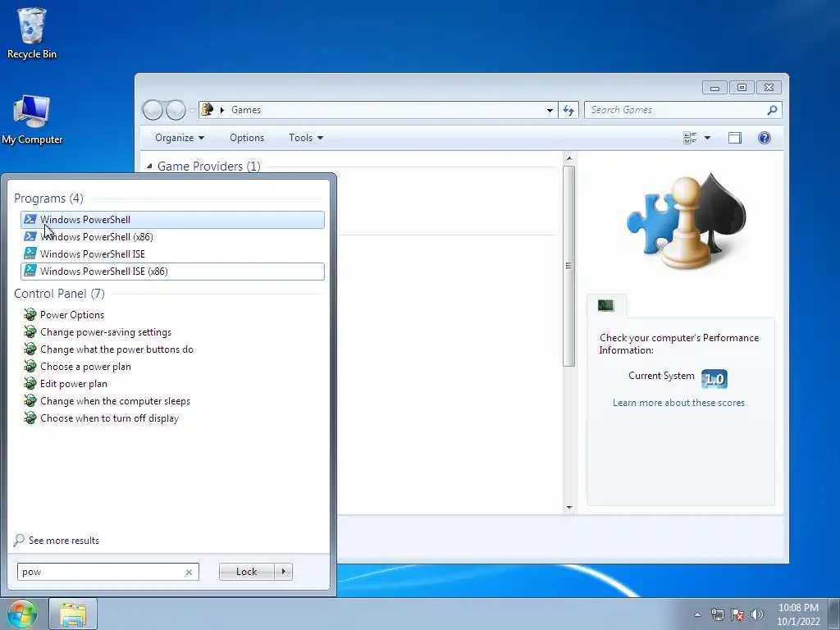The image size is (840, 630).
Task: Click Games breadcrumb in address bar
Action: [x=246, y=110]
